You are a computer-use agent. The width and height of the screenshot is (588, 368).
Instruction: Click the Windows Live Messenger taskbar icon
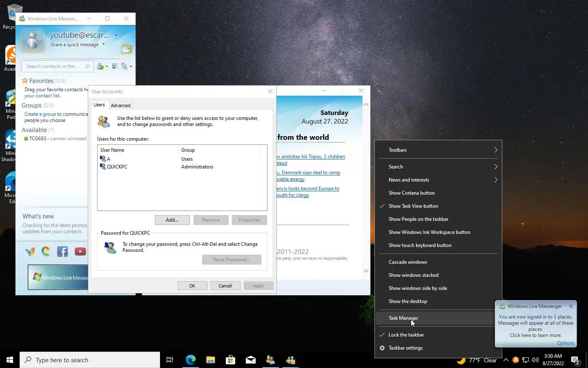pyautogui.click(x=291, y=360)
